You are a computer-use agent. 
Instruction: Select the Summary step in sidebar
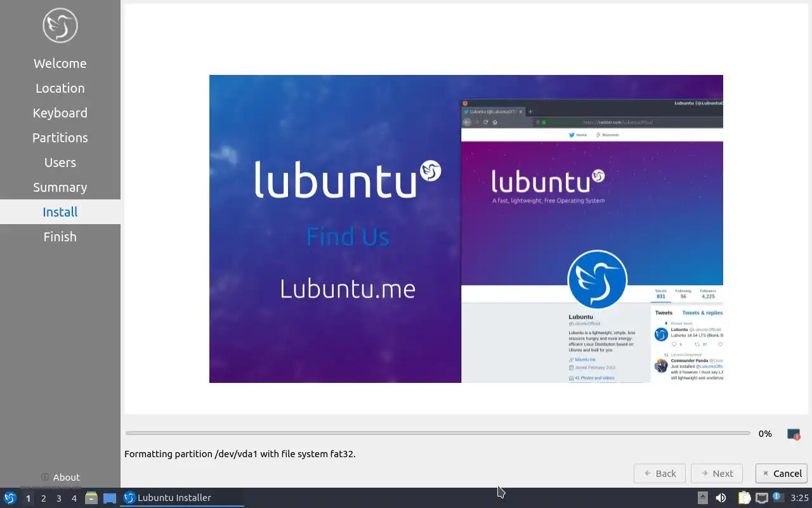click(x=60, y=187)
